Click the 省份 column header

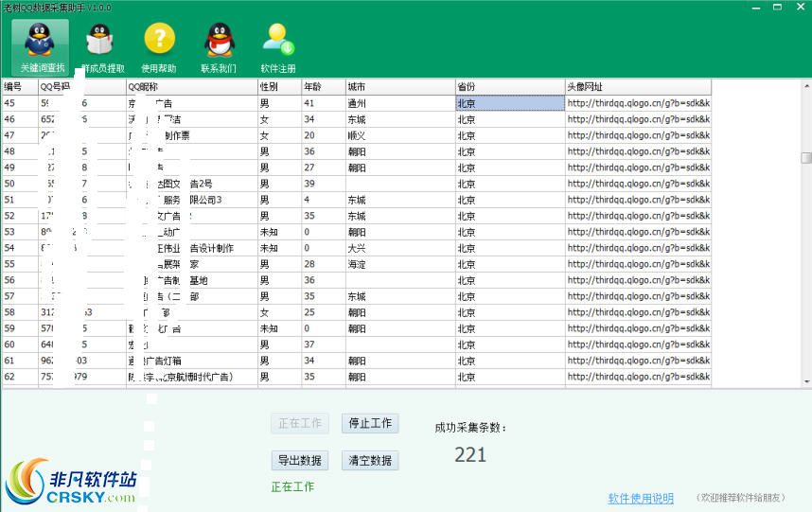[x=510, y=86]
